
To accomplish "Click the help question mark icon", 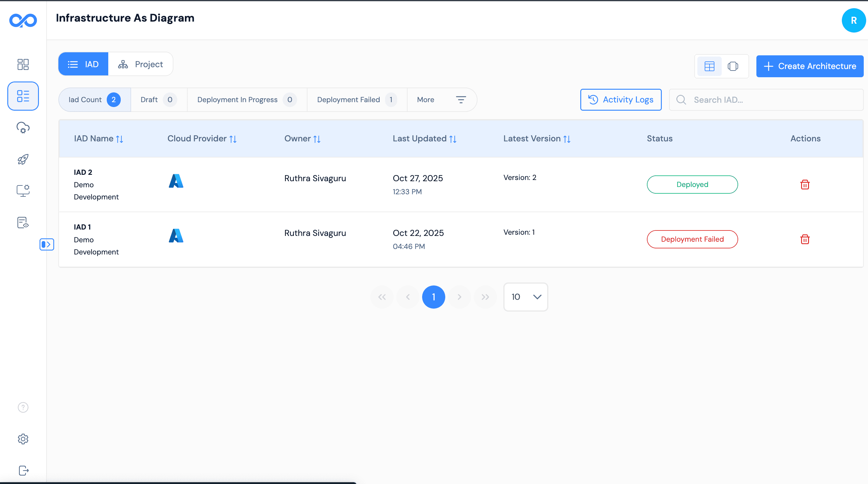I will tap(23, 407).
